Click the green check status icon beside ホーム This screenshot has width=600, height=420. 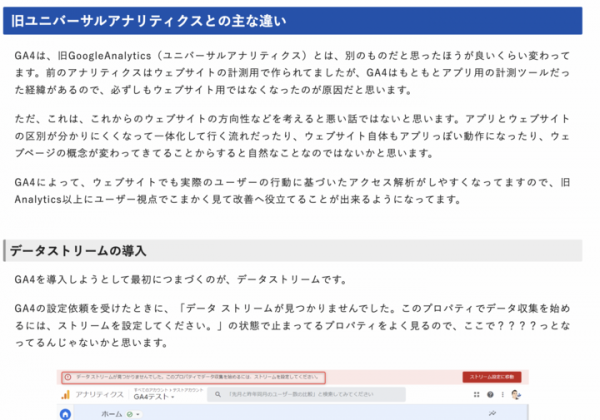[x=130, y=414]
